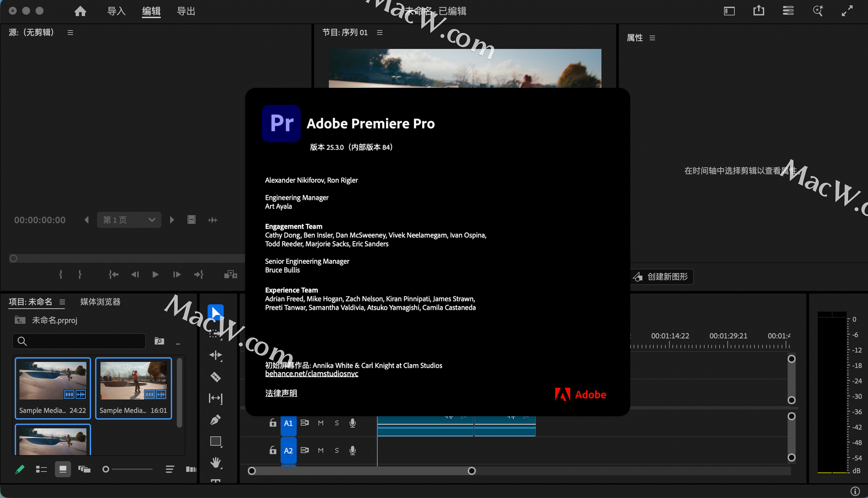Select the Rectangle tool
The width and height of the screenshot is (868, 498).
click(x=216, y=441)
